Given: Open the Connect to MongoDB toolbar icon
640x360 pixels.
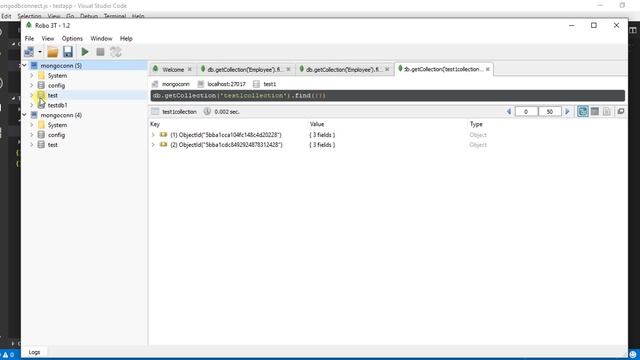Looking at the screenshot, I should pyautogui.click(x=29, y=52).
